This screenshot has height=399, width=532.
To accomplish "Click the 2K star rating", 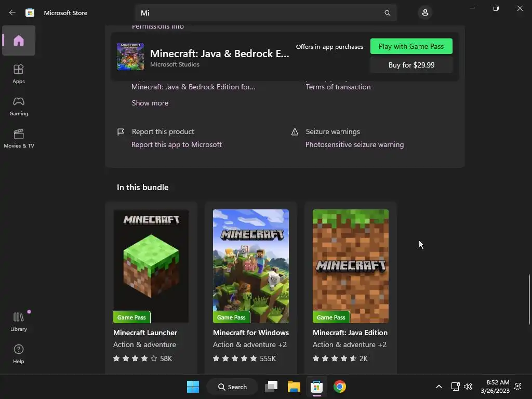I will click(340, 358).
